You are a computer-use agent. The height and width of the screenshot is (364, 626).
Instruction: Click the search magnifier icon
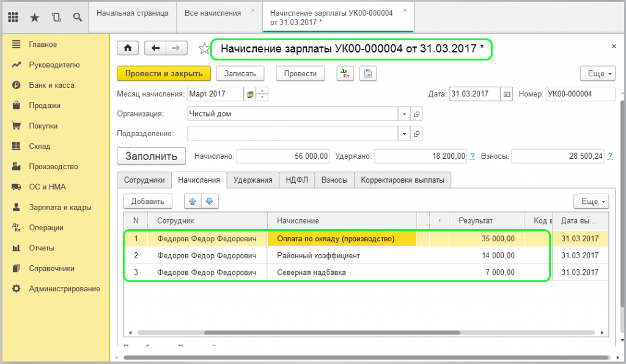click(x=78, y=17)
